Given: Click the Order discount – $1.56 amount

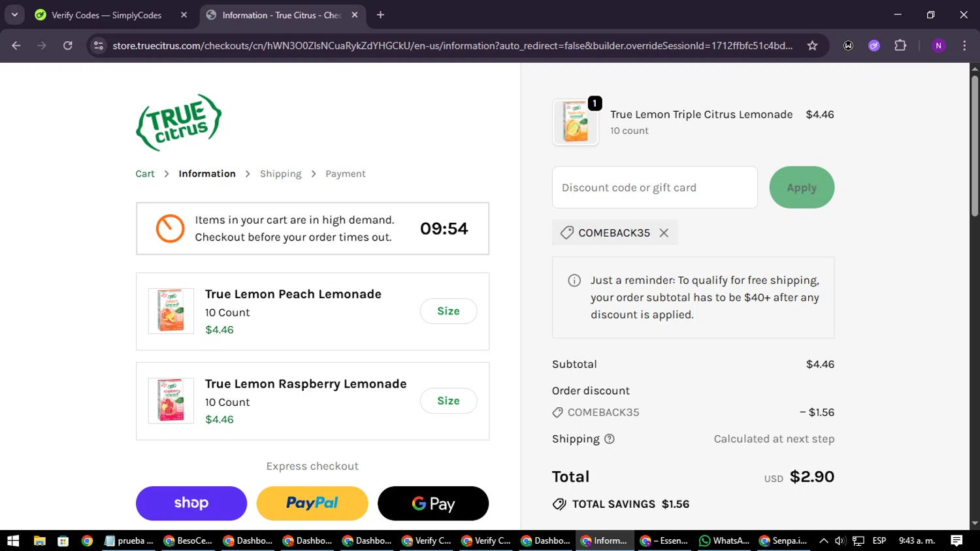Looking at the screenshot, I should [817, 412].
